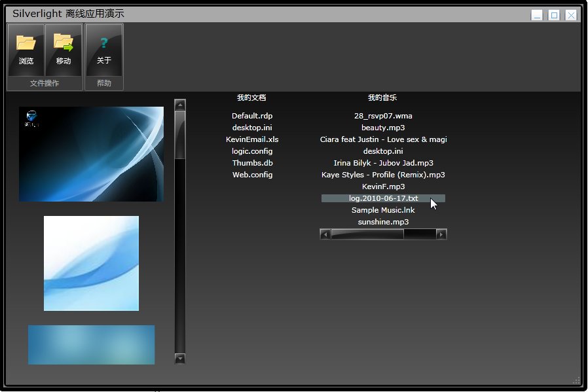This screenshot has width=588, height=392.
Task: Select the white-blue wave image thumbnail
Action: click(91, 263)
